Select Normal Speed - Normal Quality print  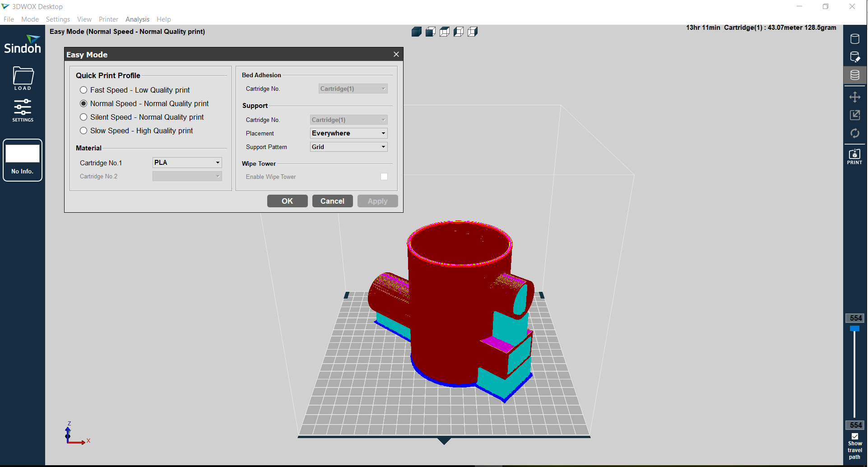[84, 103]
